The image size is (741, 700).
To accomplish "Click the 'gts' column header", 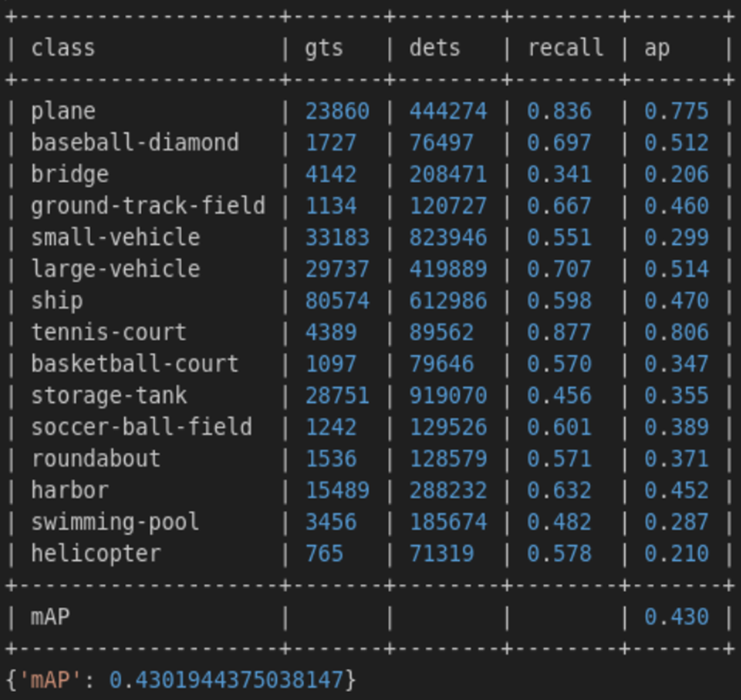I will (324, 48).
